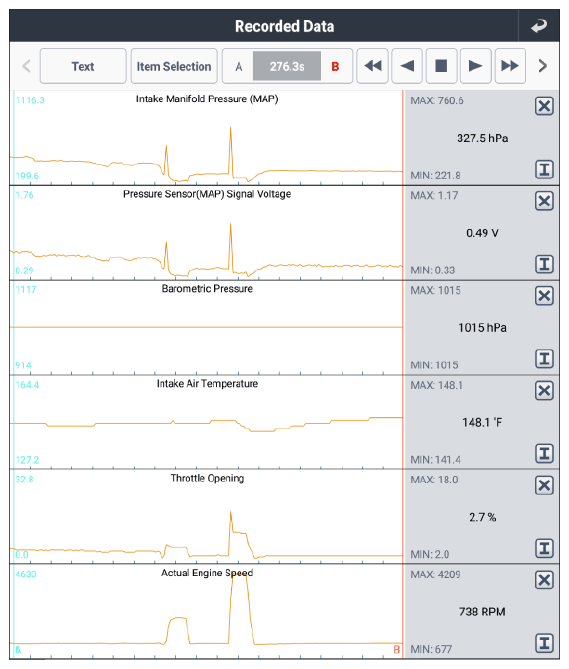The height and width of the screenshot is (669, 569).
Task: Rewind playback with double-left arrow button
Action: click(372, 66)
